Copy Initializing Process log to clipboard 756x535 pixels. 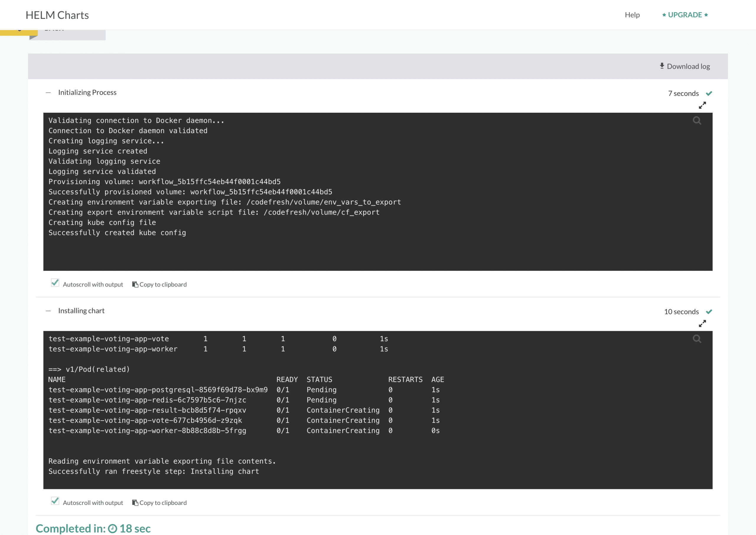coord(159,284)
